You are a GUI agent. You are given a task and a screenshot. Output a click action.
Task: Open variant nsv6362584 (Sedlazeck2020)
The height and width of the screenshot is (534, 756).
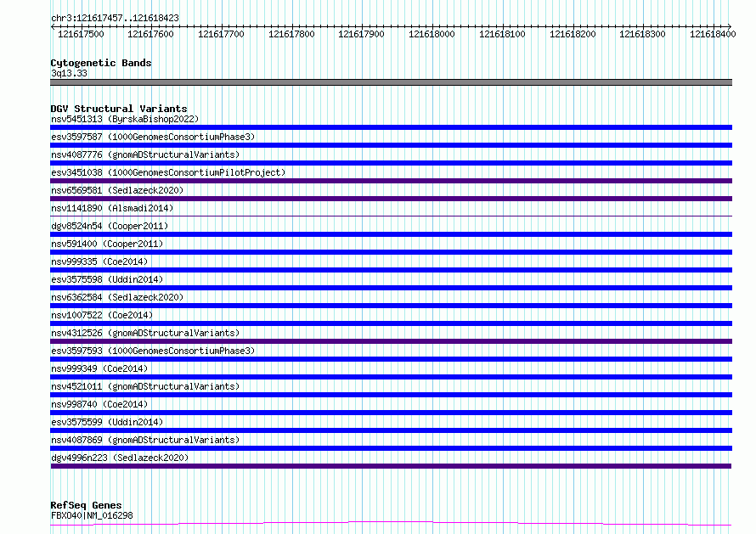click(117, 297)
